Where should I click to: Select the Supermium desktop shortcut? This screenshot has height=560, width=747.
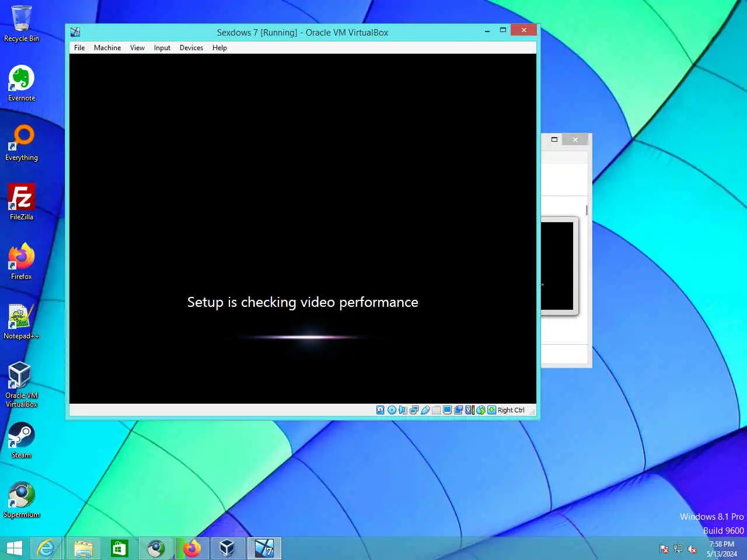coord(22,500)
